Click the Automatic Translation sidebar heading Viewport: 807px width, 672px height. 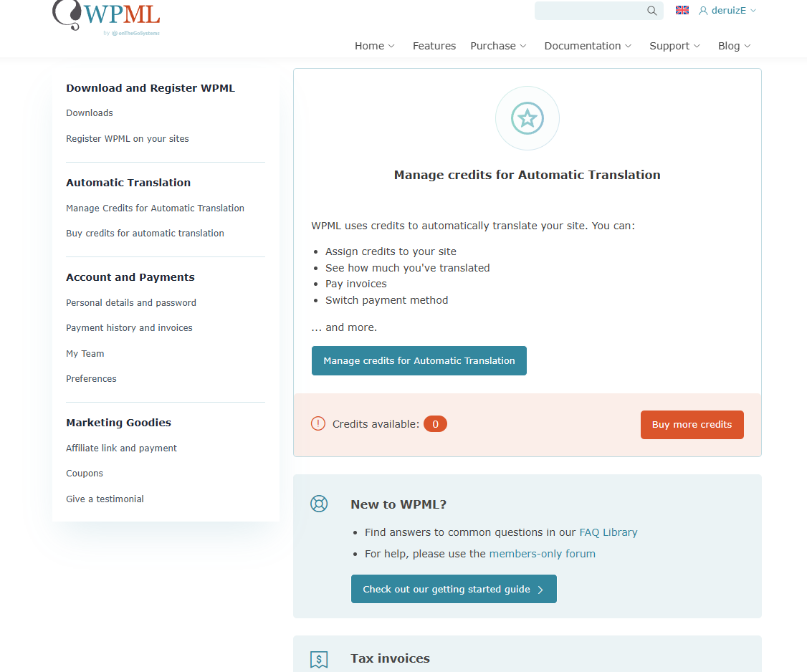click(128, 183)
